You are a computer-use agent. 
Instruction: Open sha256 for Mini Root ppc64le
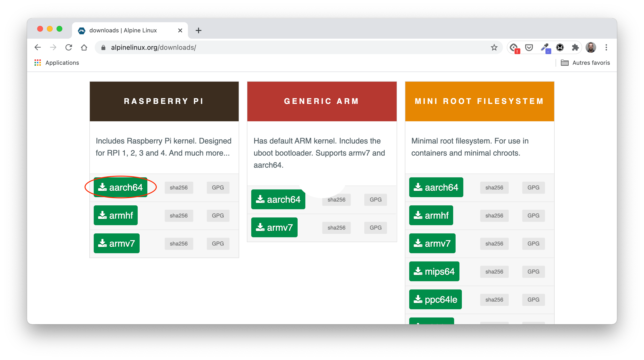494,300
